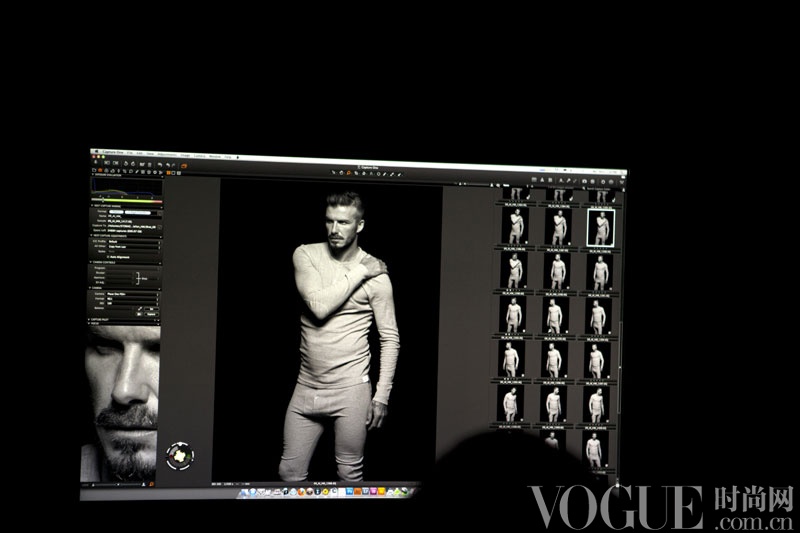Open the Capture One application menu
Viewport: 800px width, 533px height.
tap(113, 152)
